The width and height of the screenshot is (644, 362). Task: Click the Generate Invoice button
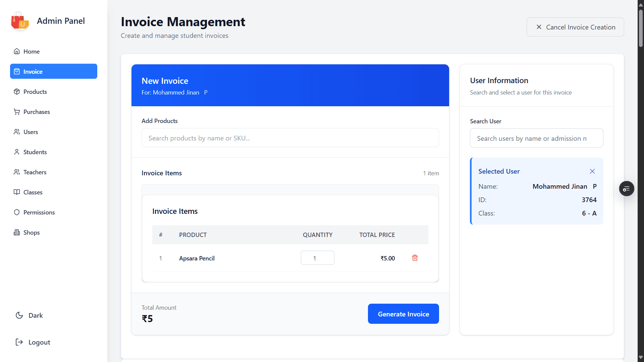(x=404, y=314)
